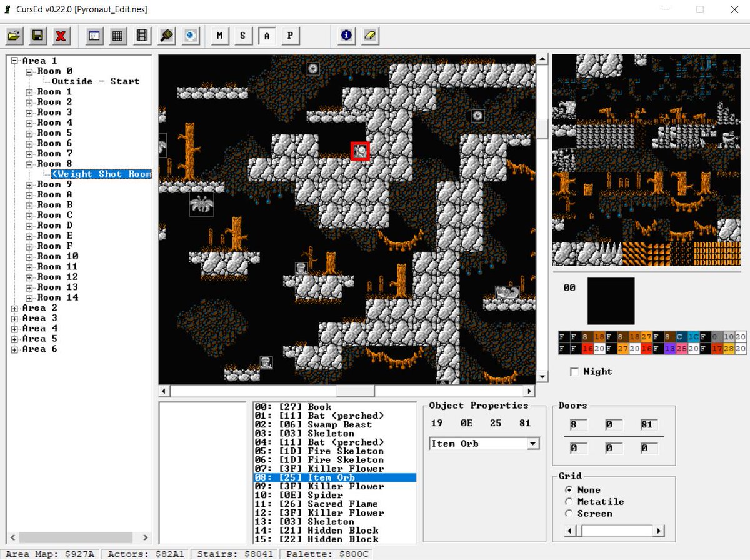Viewport: 750px width, 560px height.
Task: Expand the Room 1 node
Action: [29, 92]
